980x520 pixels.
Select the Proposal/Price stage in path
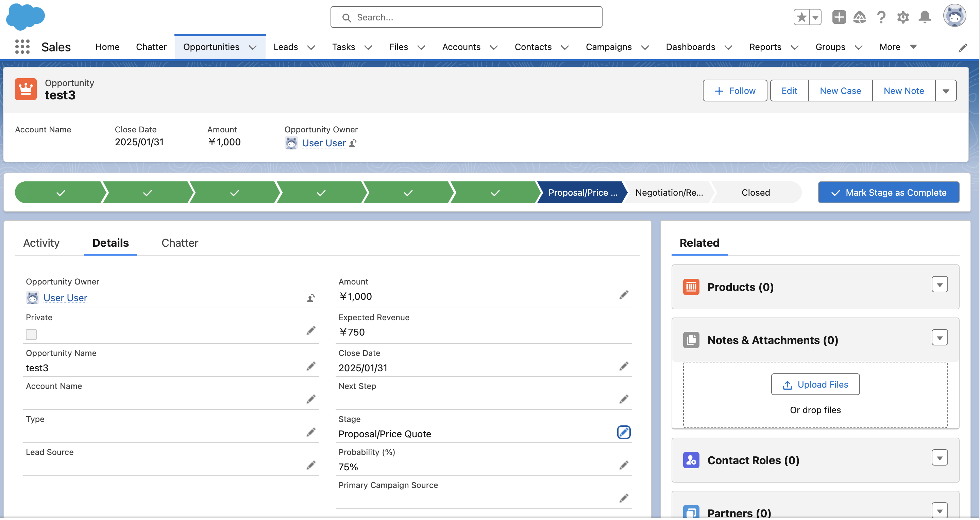(582, 193)
